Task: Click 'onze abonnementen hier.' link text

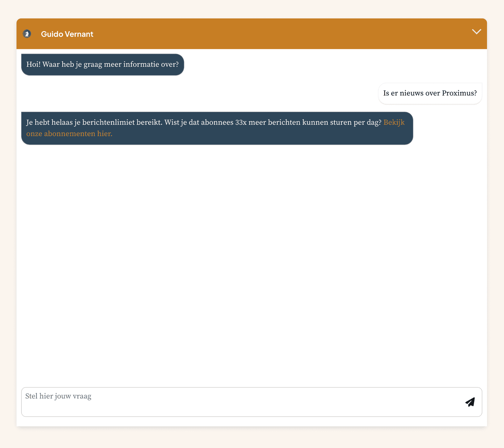Action: coord(69,134)
